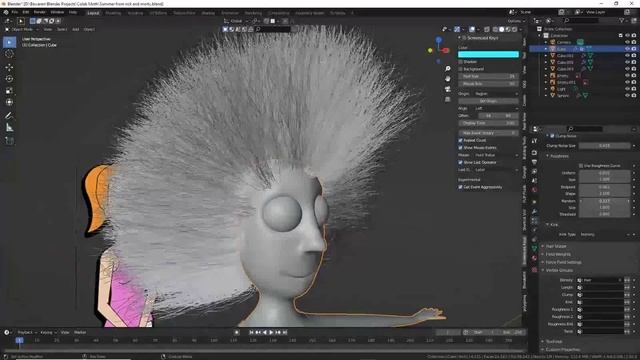The height and width of the screenshot is (360, 640).
Task: Click the Font Size slider field
Action: pos(488,76)
